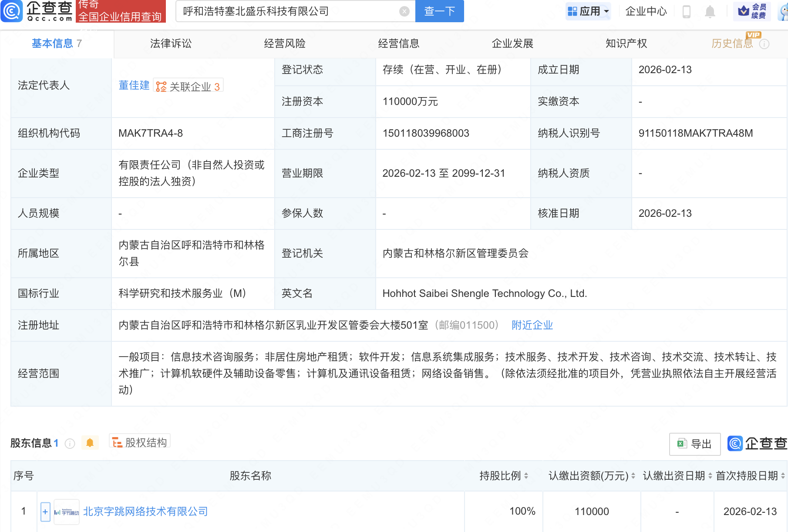Sort by 持股比例 column
Image resolution: width=788 pixels, height=532 pixels.
point(526,476)
